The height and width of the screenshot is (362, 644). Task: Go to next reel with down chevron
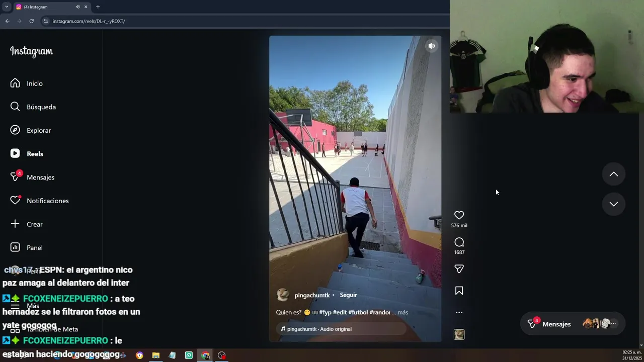(x=614, y=204)
